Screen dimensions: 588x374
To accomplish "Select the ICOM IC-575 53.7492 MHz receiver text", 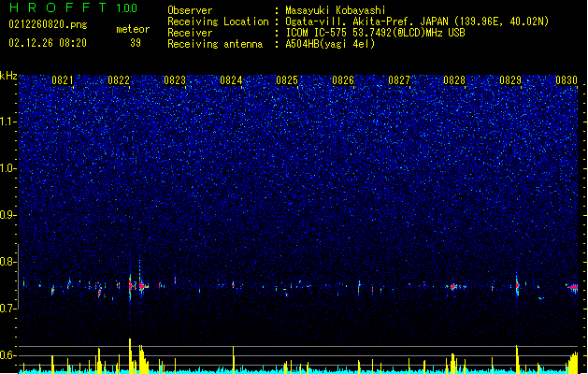I will tap(375, 33).
